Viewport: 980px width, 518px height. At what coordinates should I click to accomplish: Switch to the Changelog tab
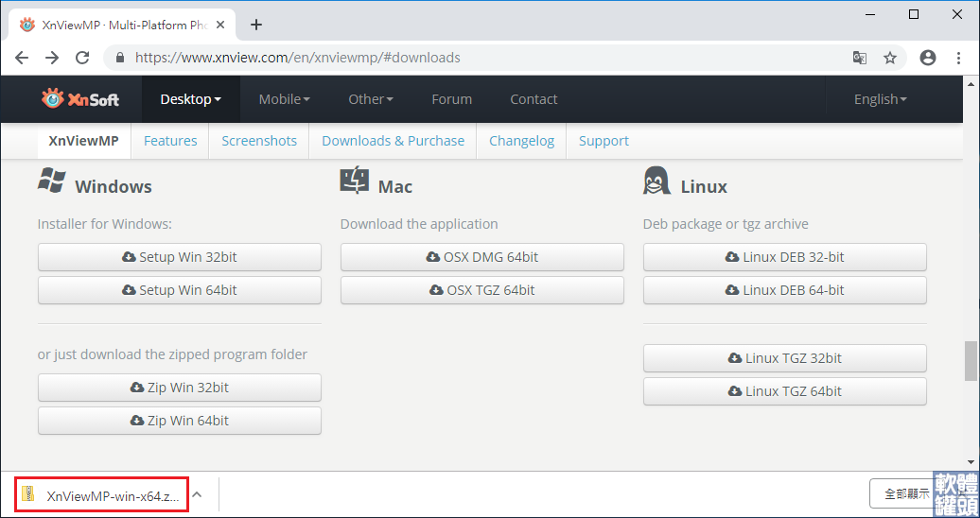(x=522, y=141)
